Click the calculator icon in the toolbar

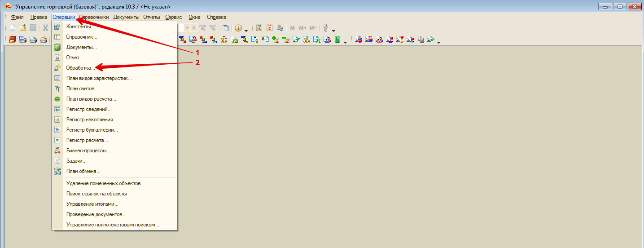tap(259, 28)
